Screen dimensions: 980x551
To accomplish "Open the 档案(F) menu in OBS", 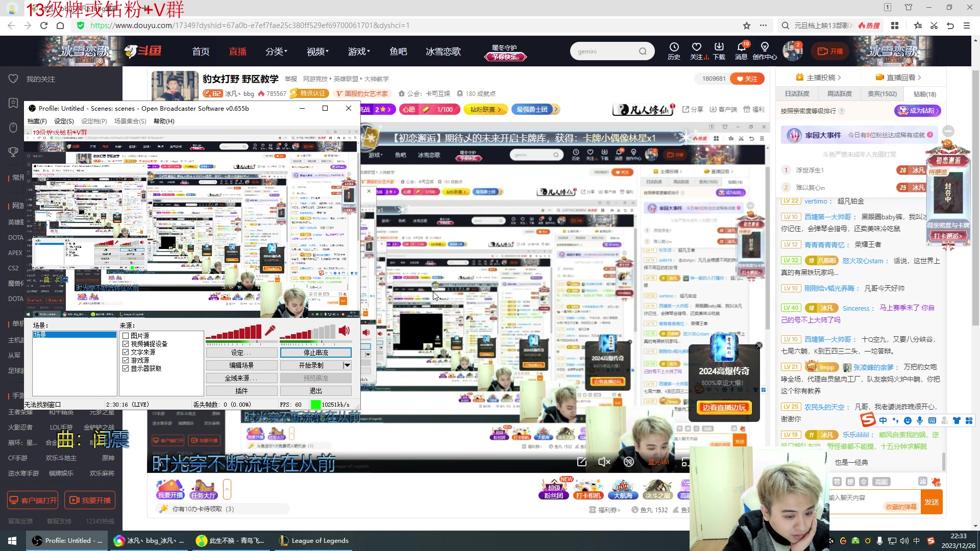I will [x=37, y=121].
